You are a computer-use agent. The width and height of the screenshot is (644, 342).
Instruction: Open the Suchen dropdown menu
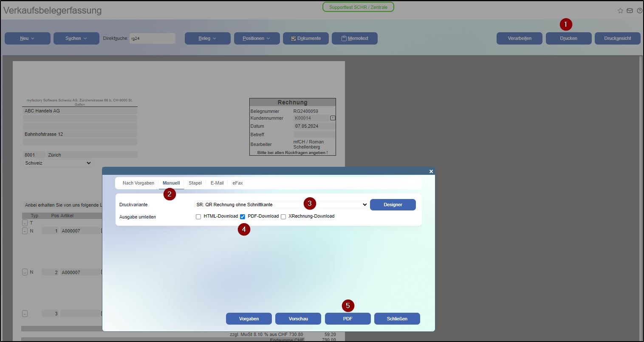coord(76,38)
